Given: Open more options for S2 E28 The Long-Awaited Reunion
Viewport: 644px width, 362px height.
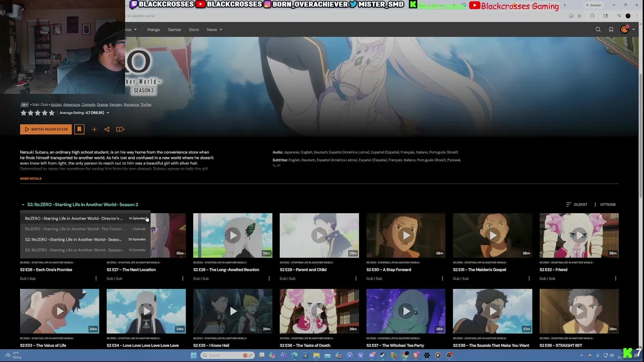Looking at the screenshot, I should point(269,279).
